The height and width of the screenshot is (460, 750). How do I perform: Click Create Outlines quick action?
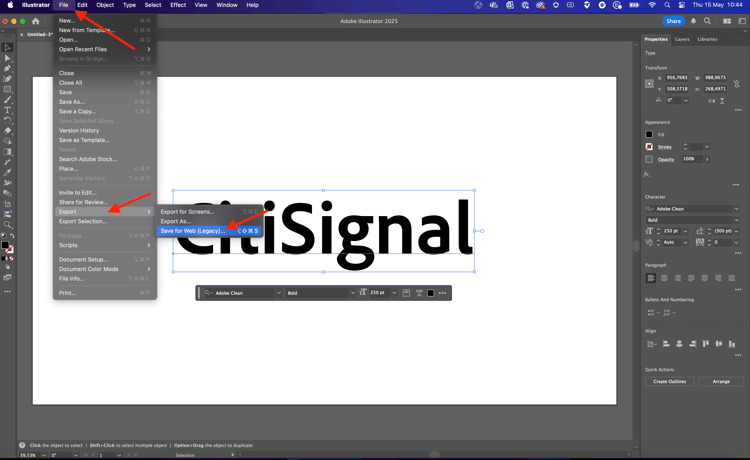pos(670,382)
